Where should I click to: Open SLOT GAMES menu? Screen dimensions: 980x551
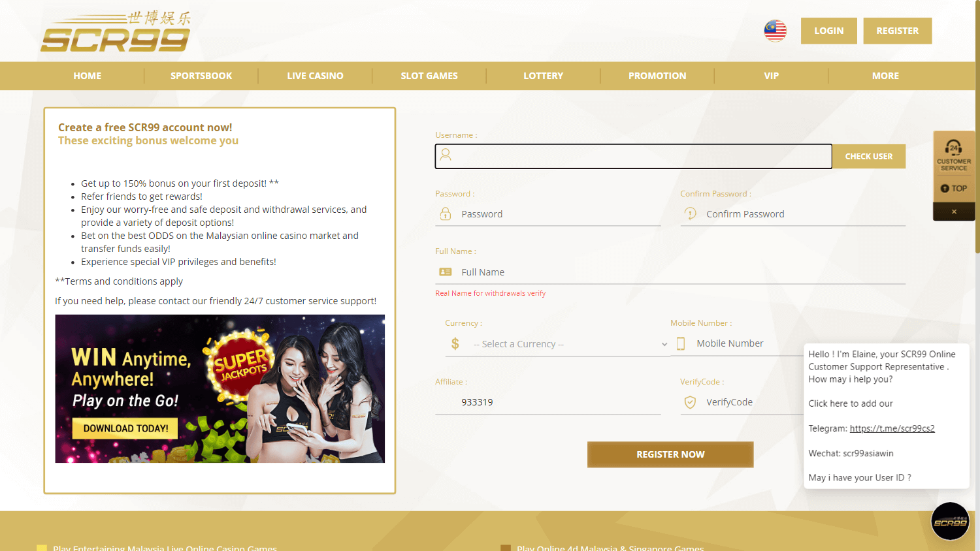(x=429, y=76)
